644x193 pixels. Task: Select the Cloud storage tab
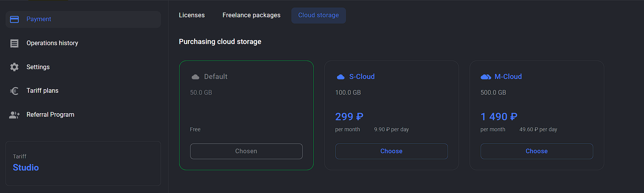pos(318,15)
